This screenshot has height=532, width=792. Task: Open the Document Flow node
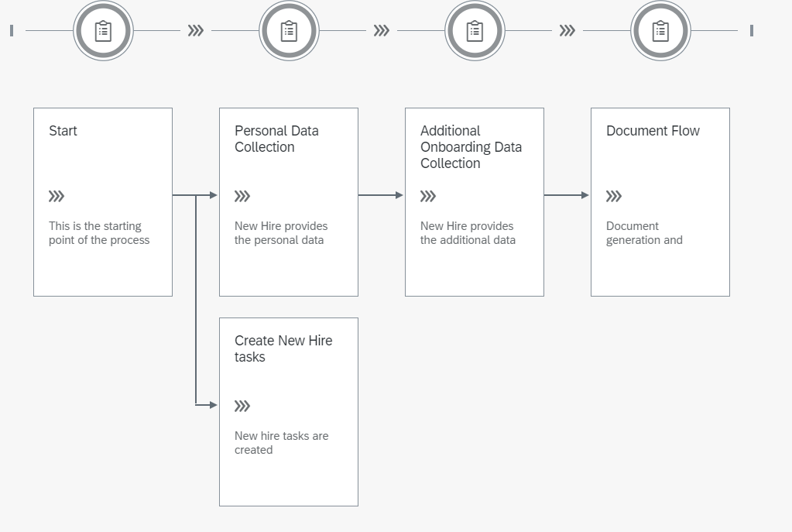[660, 202]
